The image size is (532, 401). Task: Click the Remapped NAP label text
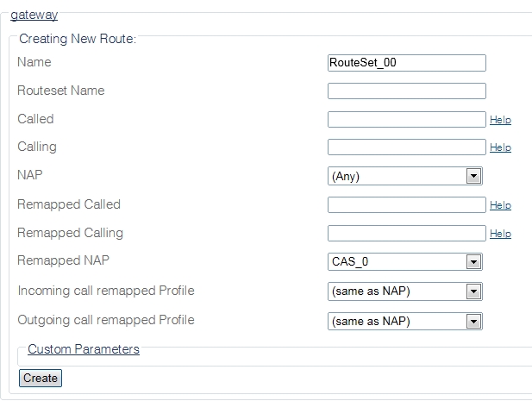pyautogui.click(x=64, y=260)
